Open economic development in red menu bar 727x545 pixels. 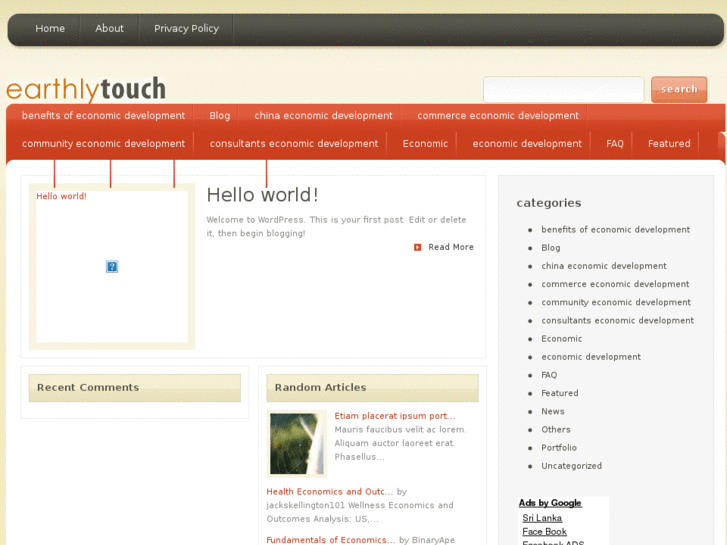pyautogui.click(x=527, y=144)
